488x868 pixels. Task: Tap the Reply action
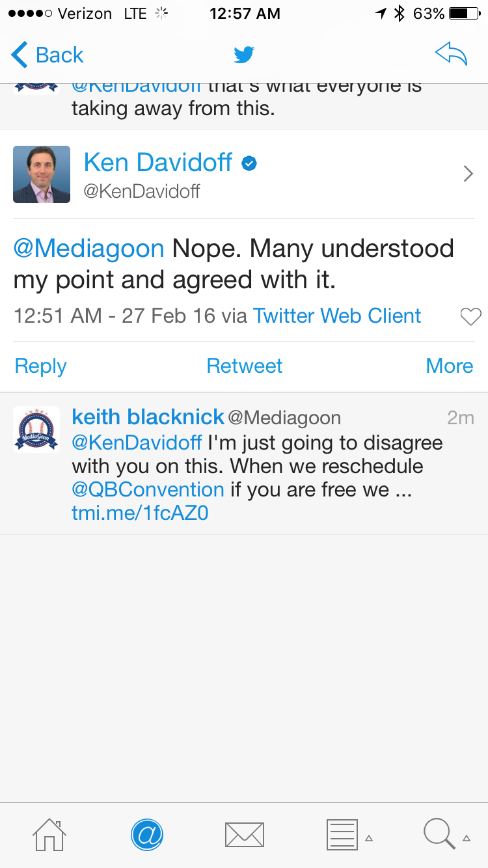click(40, 366)
